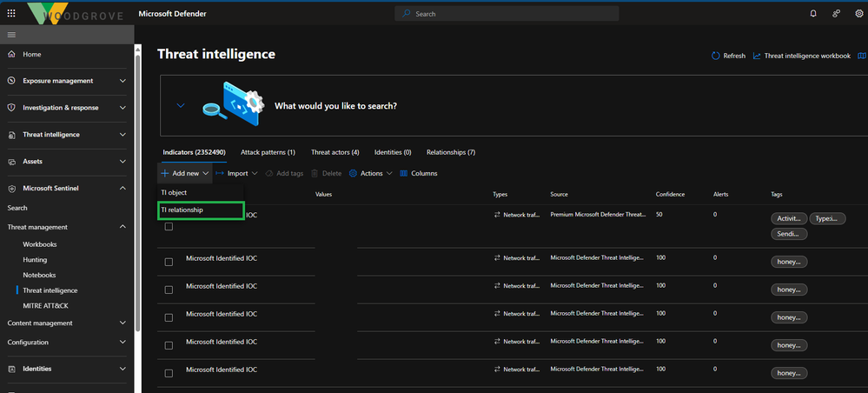
Task: Open the Import dropdown
Action: tap(235, 174)
